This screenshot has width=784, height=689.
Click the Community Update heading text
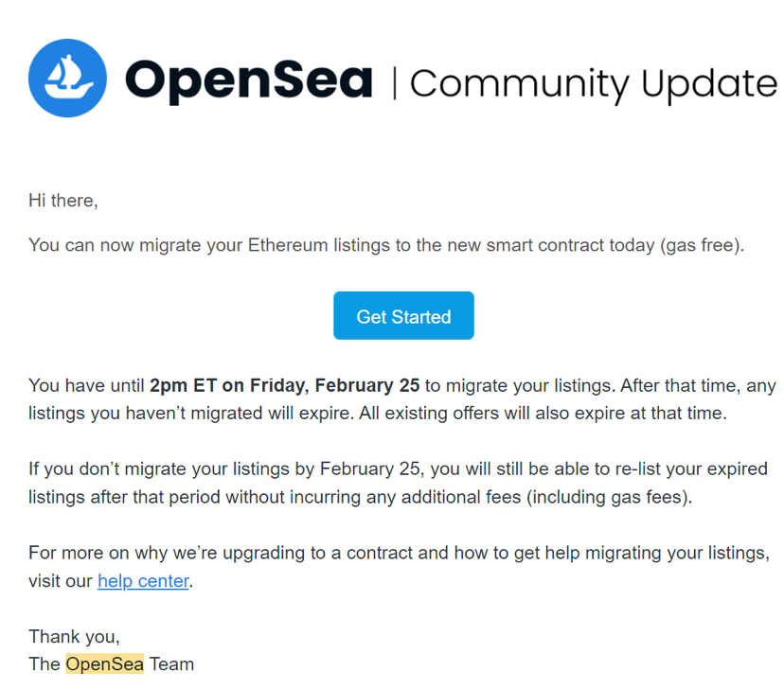[594, 84]
